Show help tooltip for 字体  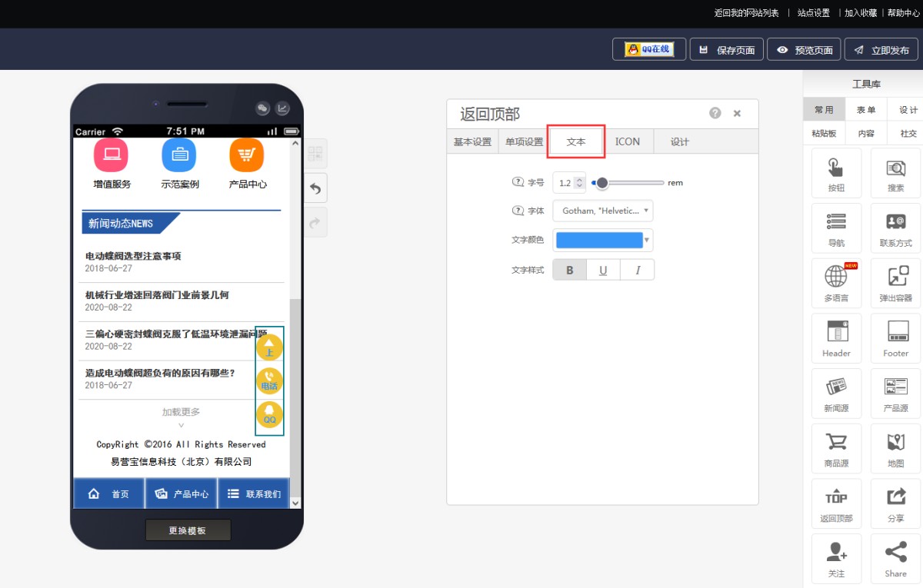point(517,211)
